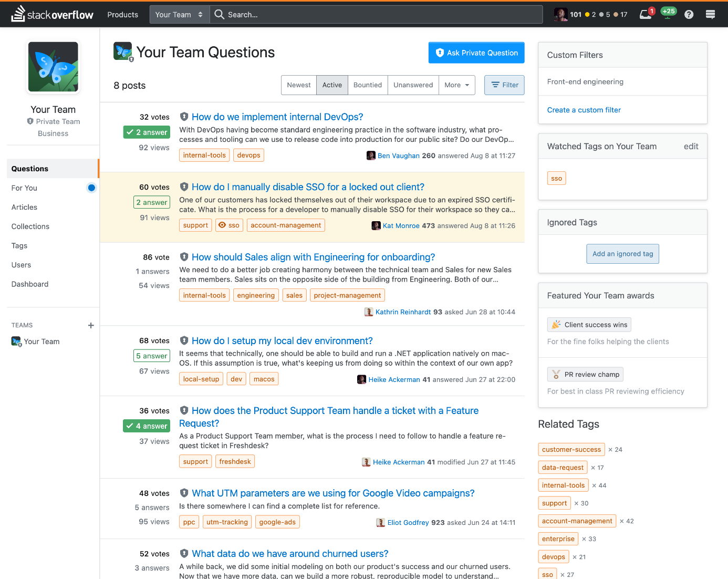Click the search magnifying glass icon
Viewport: 728px width, 579px height.
tap(219, 14)
